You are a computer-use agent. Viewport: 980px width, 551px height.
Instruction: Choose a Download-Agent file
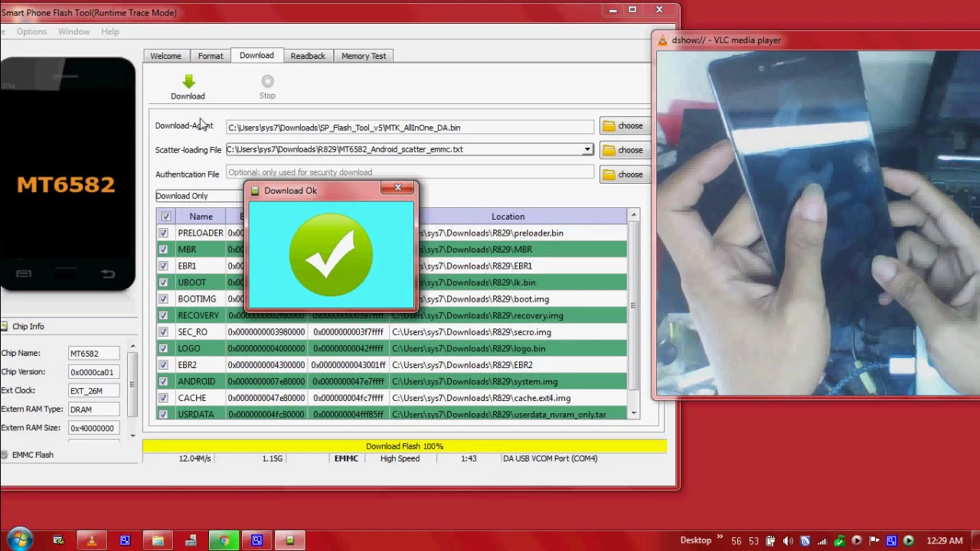(625, 126)
